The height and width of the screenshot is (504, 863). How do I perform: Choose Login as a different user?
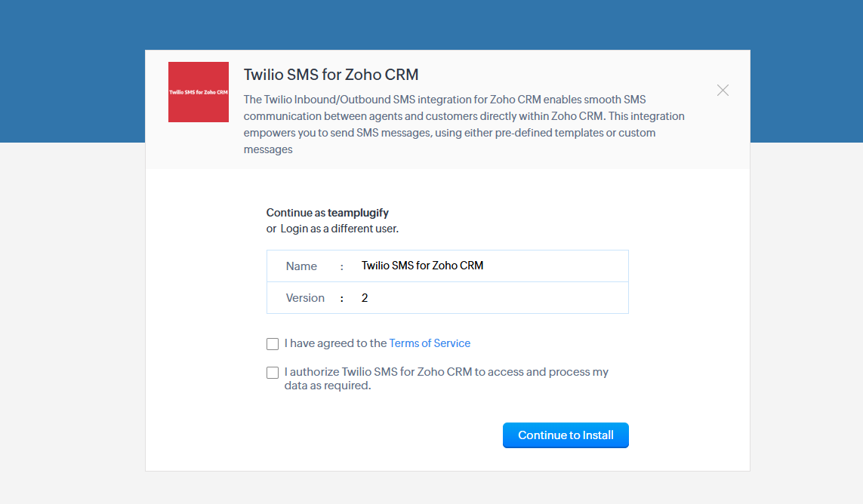tap(339, 228)
